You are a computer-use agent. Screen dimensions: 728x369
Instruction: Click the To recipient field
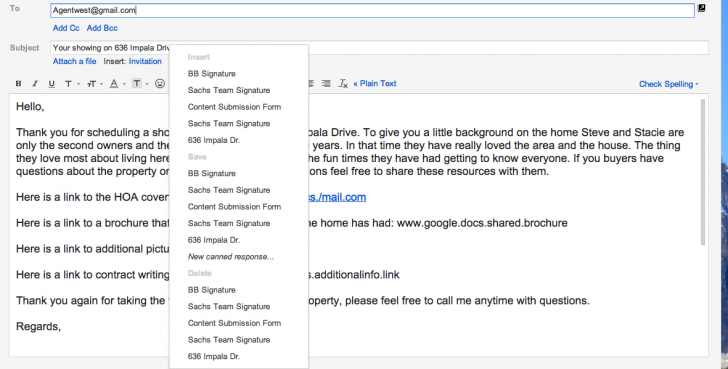(x=372, y=10)
